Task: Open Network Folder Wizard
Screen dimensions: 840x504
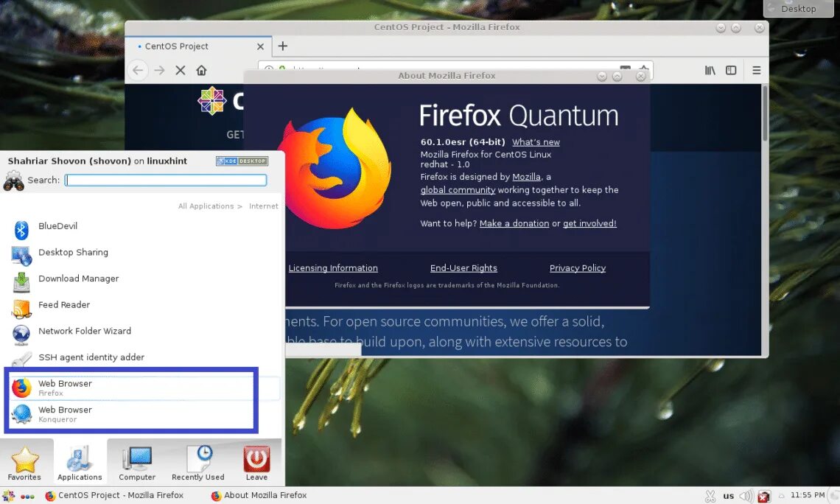Action: click(x=144, y=335)
